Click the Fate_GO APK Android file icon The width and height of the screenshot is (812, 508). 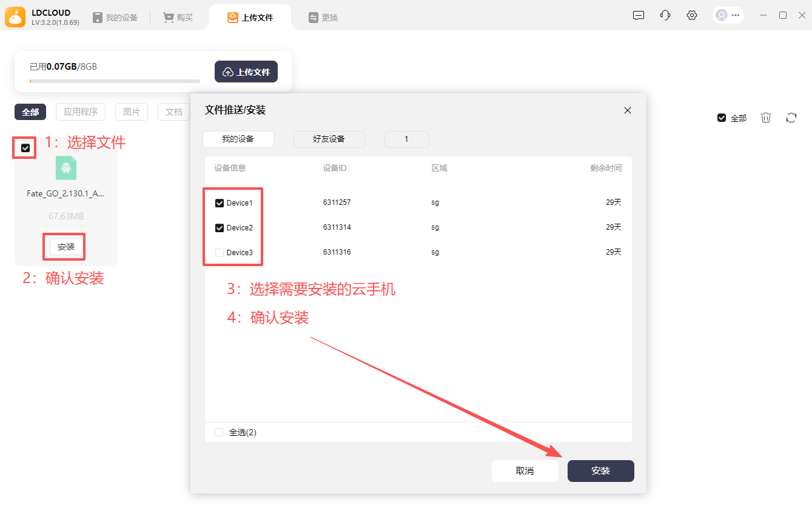[66, 168]
